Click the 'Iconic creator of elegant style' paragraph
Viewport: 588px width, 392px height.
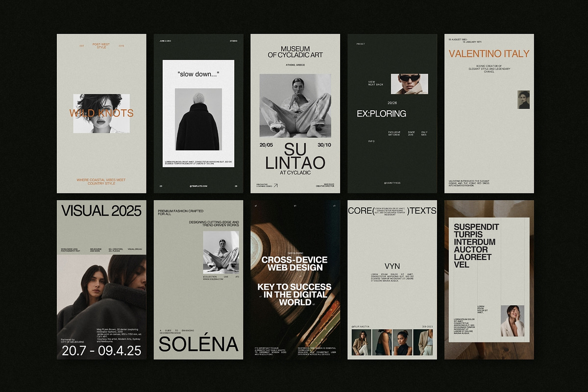pos(489,69)
